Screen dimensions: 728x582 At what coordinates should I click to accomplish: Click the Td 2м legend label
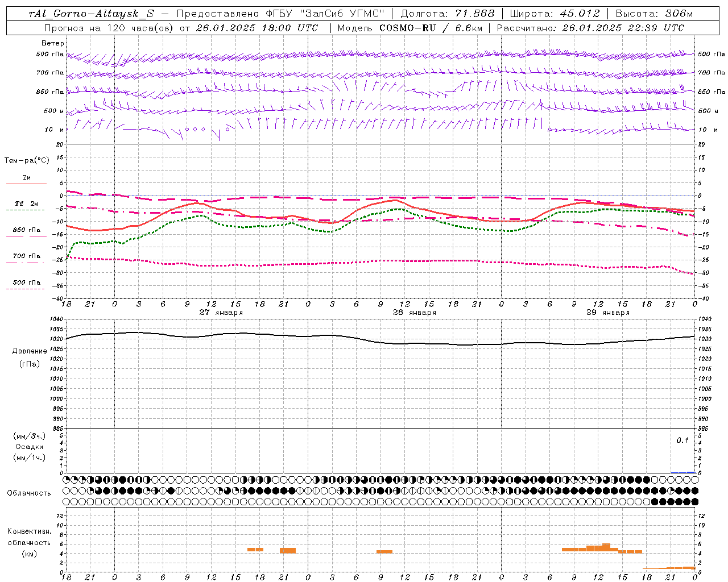26,203
